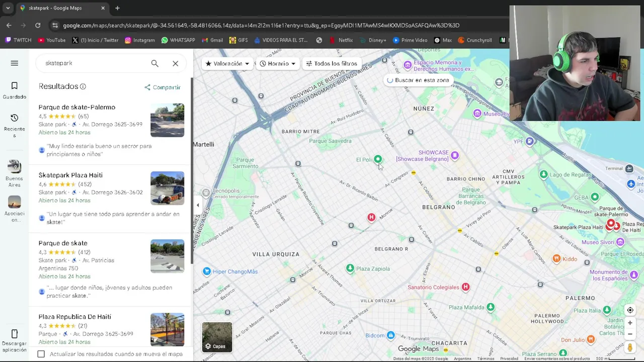This screenshot has width=644, height=362.
Task: Clear the skatepark search with X
Action: [x=175, y=63]
